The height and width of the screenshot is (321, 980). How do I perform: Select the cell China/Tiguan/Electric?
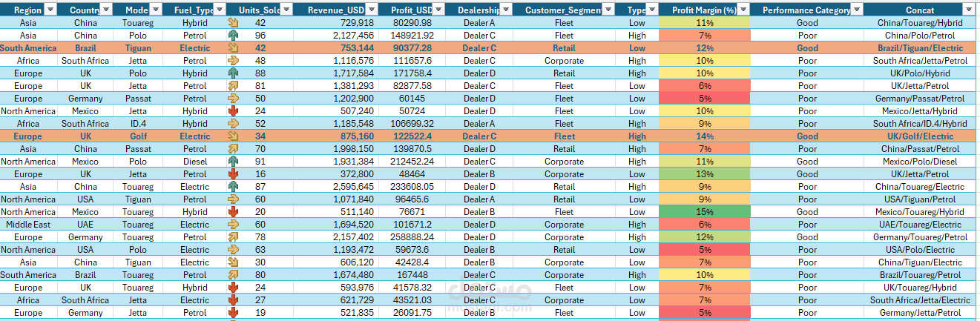(921, 262)
